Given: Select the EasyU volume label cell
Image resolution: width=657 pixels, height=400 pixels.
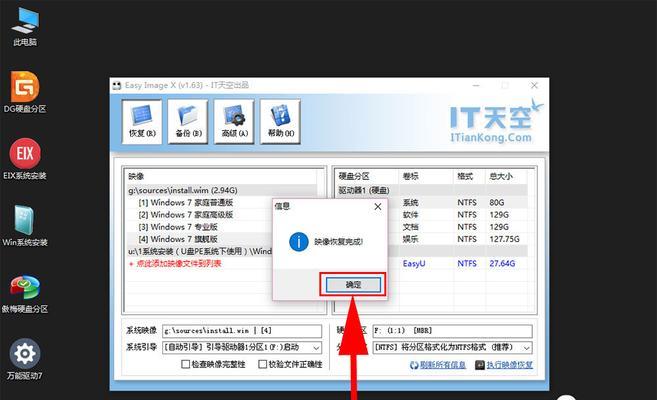Looking at the screenshot, I should pos(414,263).
